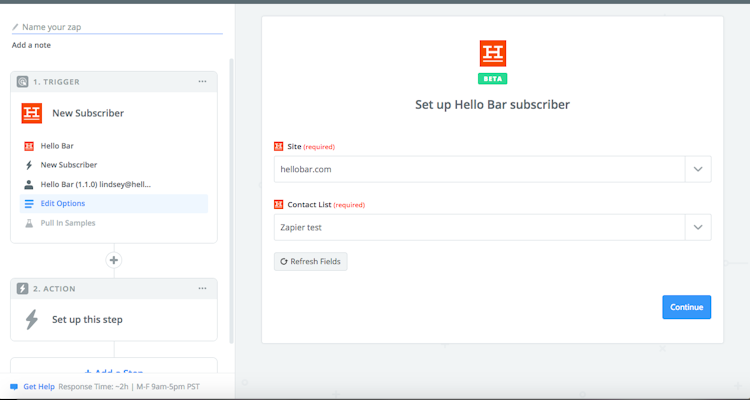Click the left panel vertical scrollbar
Screen dimensions: 750x400
click(232, 201)
